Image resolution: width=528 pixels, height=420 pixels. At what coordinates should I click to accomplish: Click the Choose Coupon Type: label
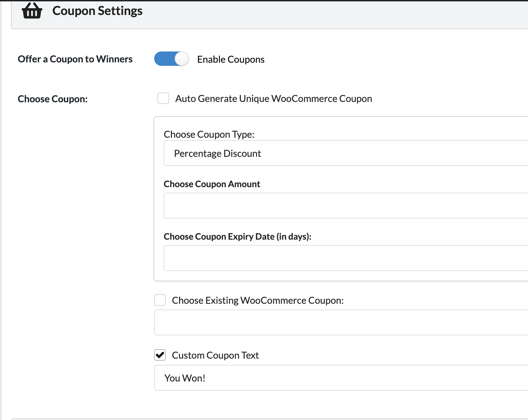(x=209, y=134)
